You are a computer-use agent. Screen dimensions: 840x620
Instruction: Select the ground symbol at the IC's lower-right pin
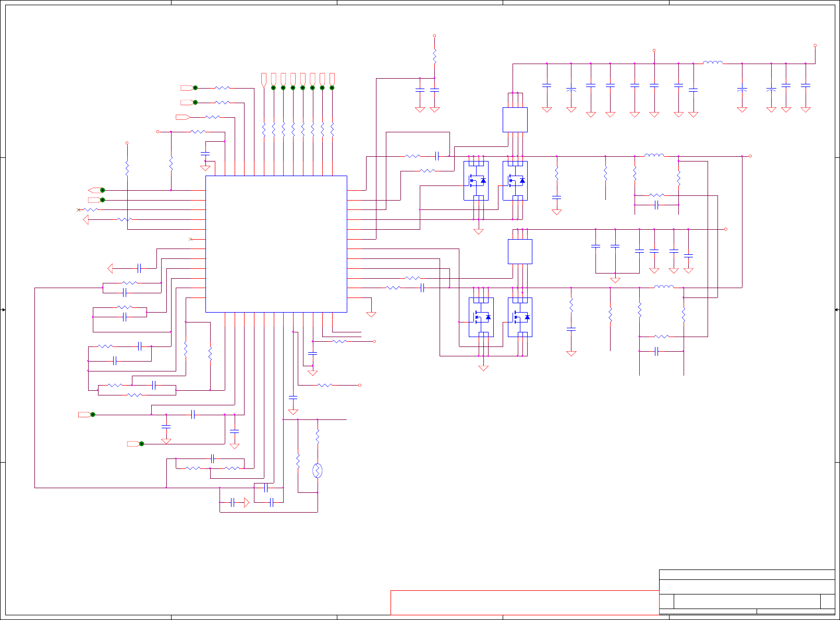[x=371, y=314]
